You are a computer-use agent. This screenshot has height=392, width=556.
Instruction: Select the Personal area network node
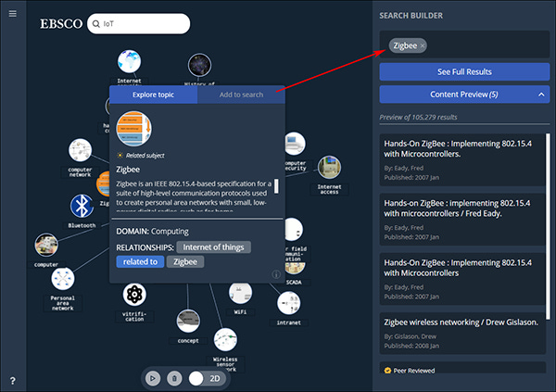click(63, 279)
